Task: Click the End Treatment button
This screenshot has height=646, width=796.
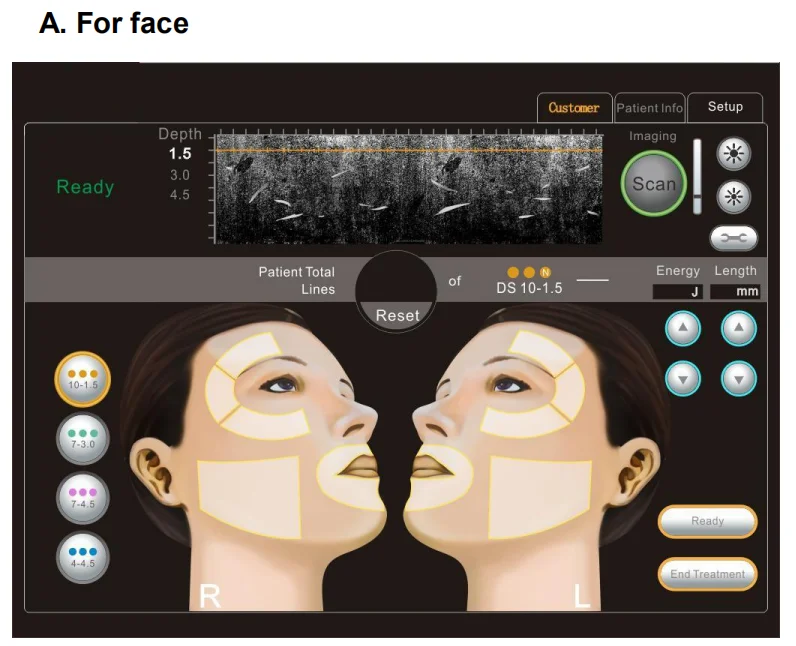Action: (x=707, y=574)
